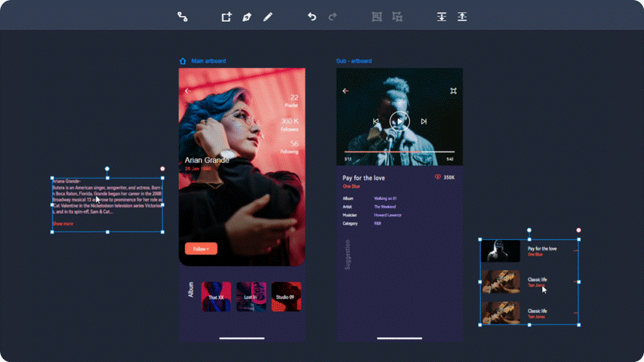Click the 56 following count
The height and width of the screenshot is (362, 644).
click(294, 143)
